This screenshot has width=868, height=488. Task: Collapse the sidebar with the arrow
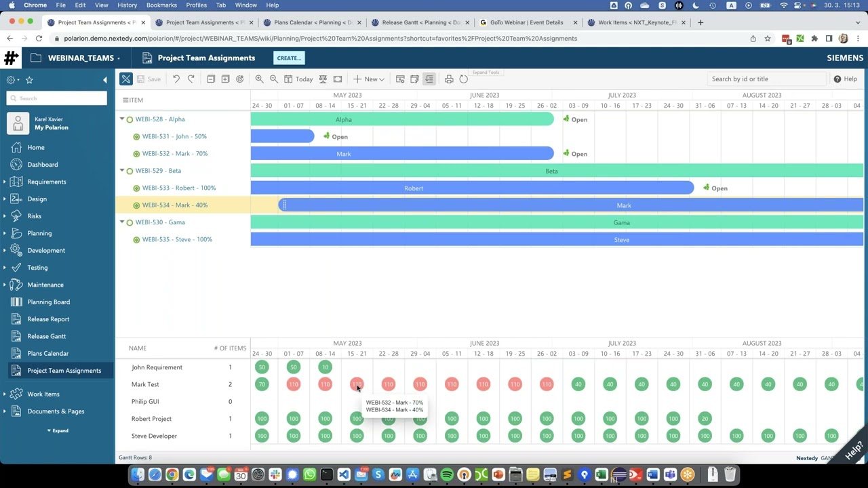(104, 80)
